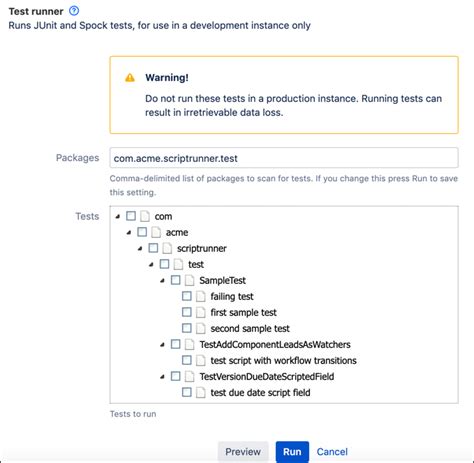Collapse the com tree node

click(x=117, y=216)
